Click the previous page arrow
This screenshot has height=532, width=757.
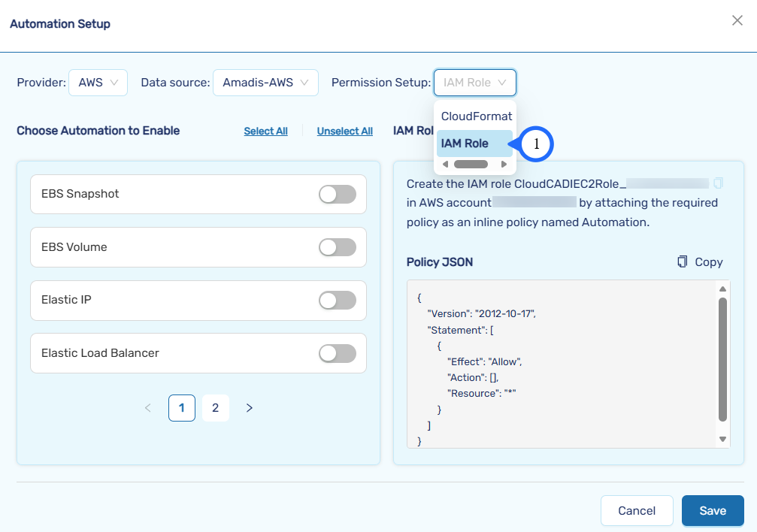[x=147, y=408]
